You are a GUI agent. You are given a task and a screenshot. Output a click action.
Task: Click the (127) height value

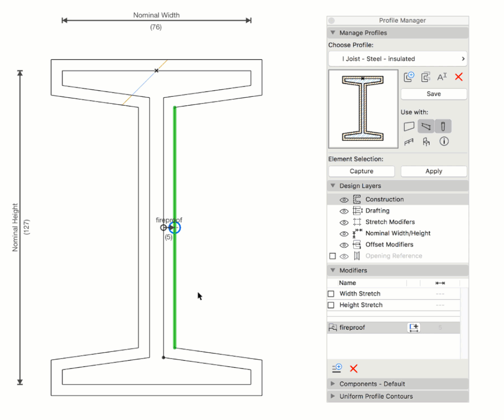click(x=27, y=227)
